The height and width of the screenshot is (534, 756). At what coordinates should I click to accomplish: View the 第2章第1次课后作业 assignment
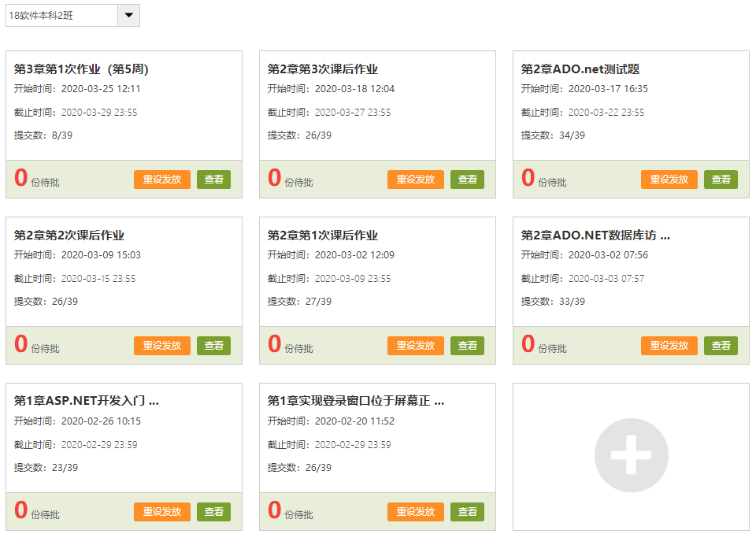pyautogui.click(x=467, y=346)
